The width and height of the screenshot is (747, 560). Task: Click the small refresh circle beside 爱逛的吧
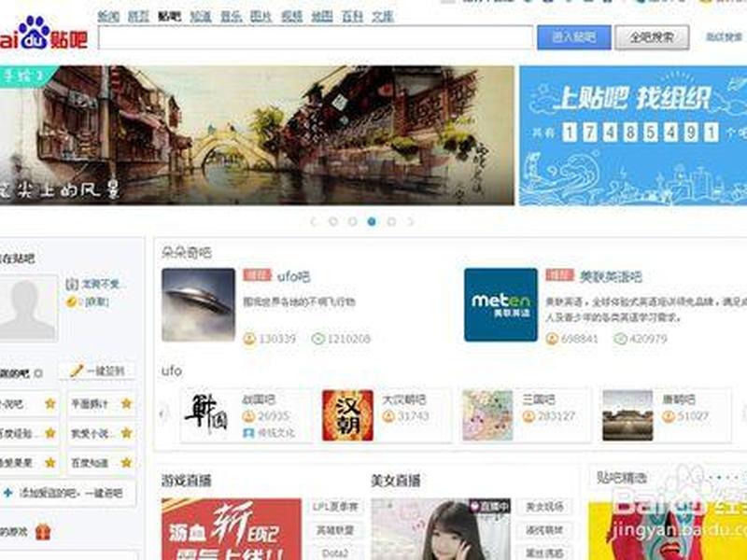pyautogui.click(x=38, y=373)
